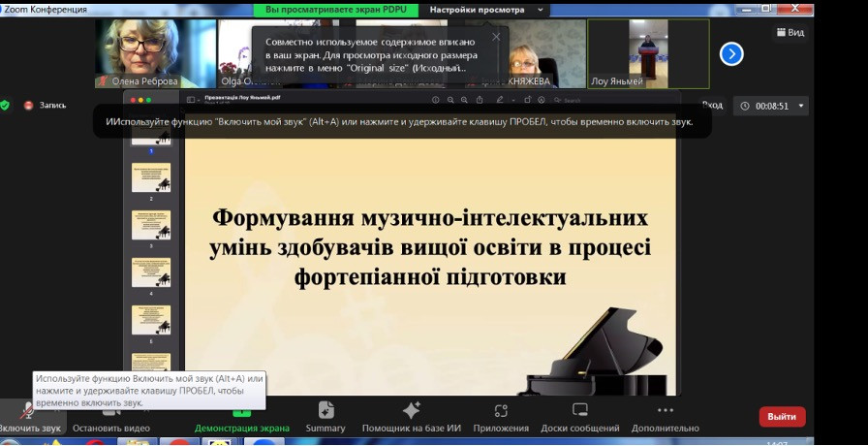
Task: Open sidebar view options dropdown arrow in PDF viewer
Action: point(199,100)
